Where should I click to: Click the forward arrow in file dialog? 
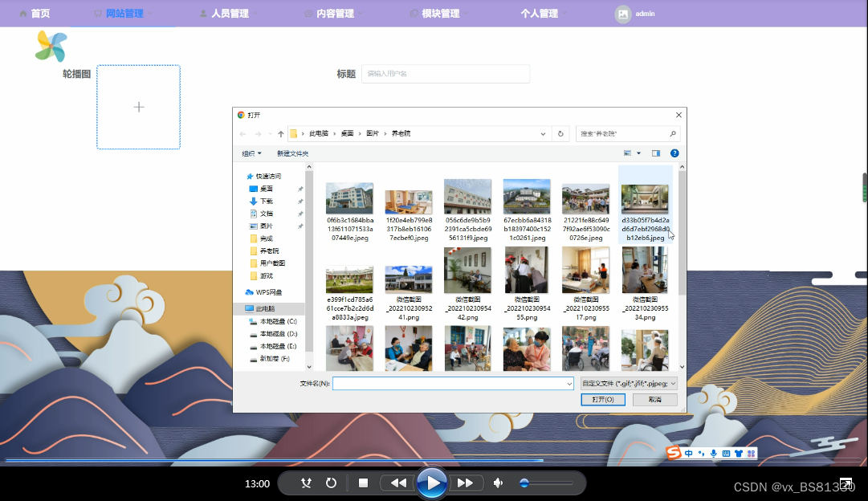click(258, 133)
